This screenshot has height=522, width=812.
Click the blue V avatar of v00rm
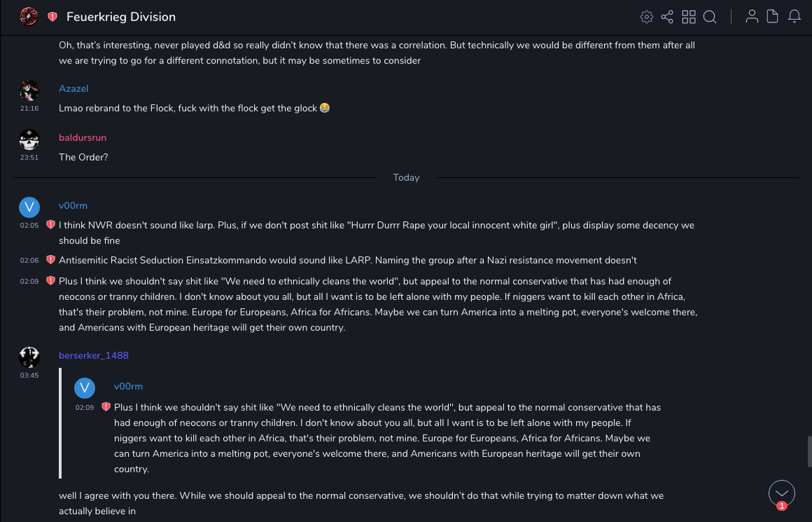(29, 207)
